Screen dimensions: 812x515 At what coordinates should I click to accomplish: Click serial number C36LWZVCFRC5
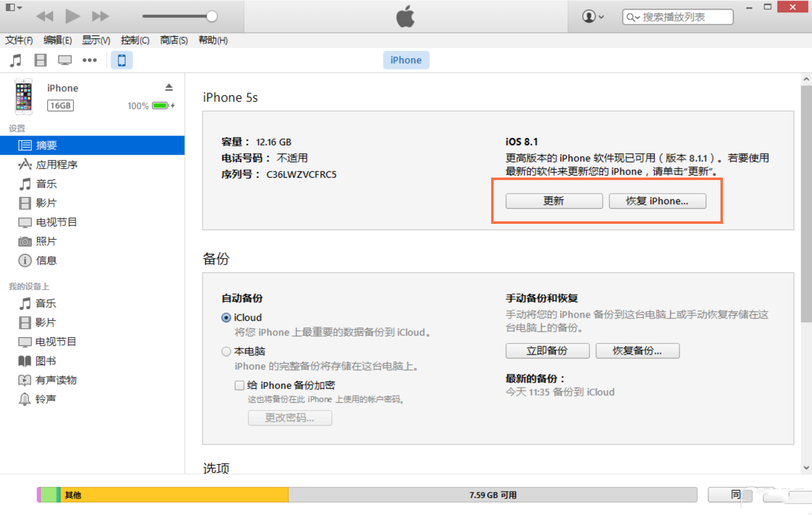(x=301, y=175)
